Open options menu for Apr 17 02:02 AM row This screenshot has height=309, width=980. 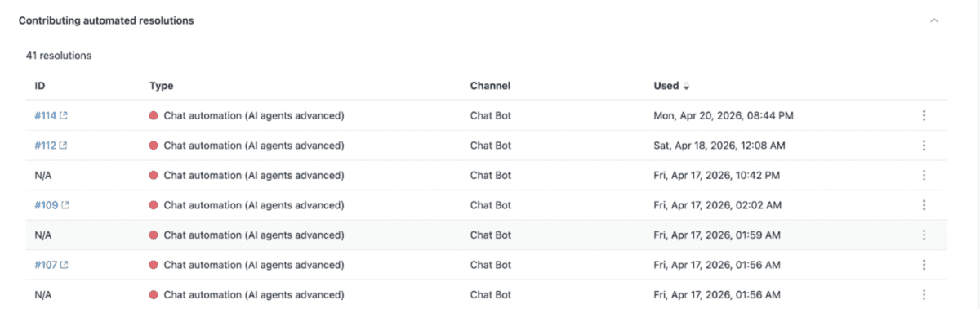(924, 205)
